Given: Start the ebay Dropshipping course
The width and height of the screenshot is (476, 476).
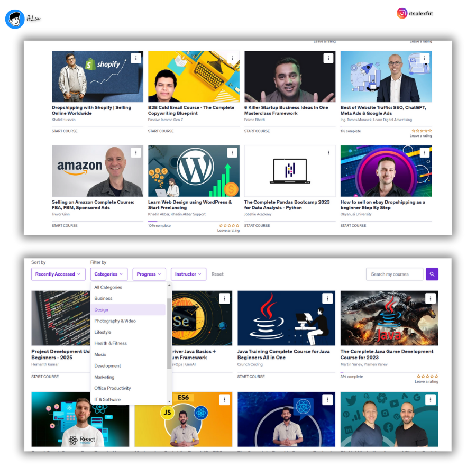Looking at the screenshot, I should tap(353, 225).
